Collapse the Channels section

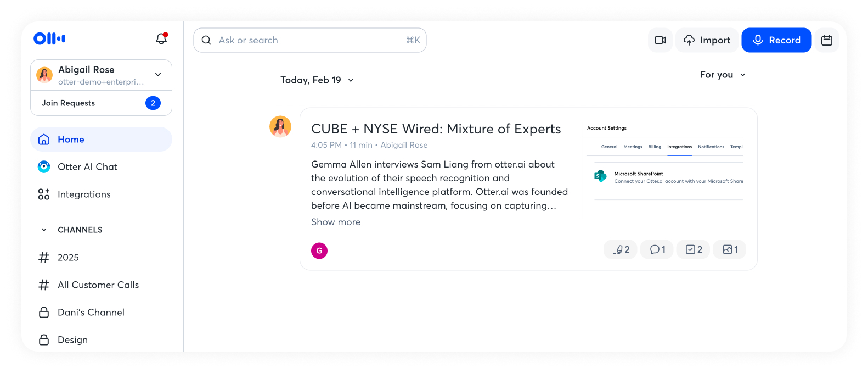(44, 230)
